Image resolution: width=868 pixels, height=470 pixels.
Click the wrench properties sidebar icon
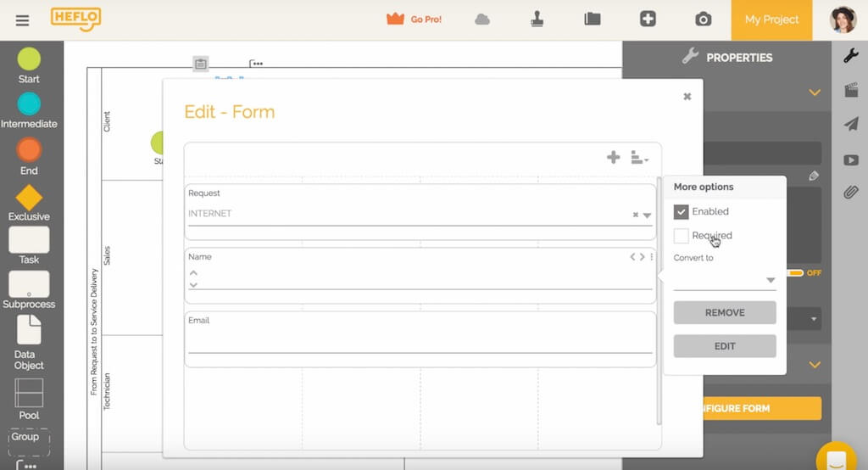tap(851, 55)
